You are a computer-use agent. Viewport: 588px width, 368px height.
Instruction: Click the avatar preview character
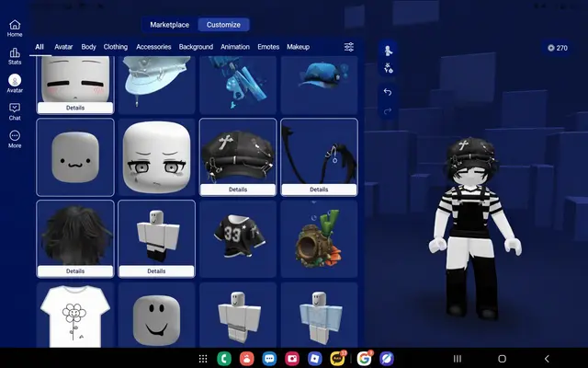click(x=474, y=227)
